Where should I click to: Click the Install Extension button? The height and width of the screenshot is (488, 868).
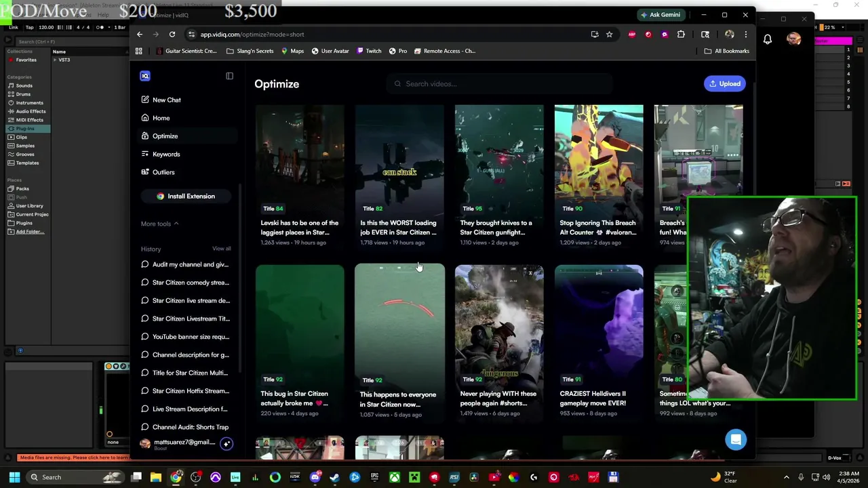(186, 196)
